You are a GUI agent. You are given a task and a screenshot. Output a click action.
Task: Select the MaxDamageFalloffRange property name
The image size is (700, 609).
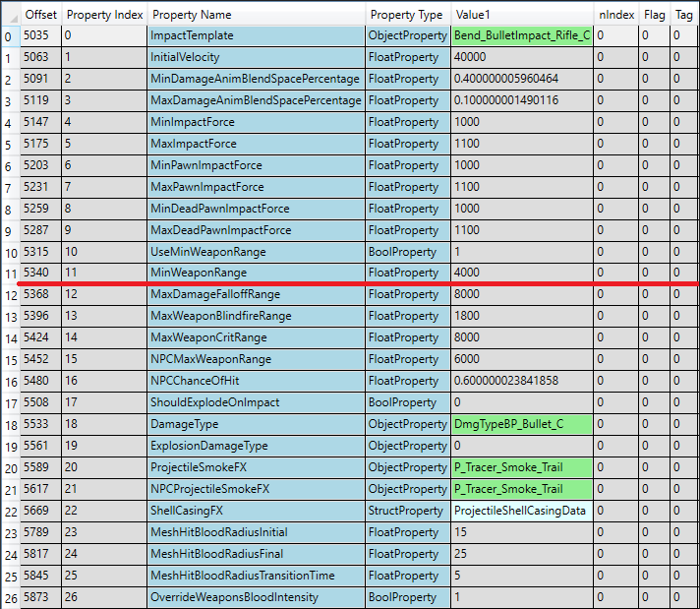pos(257,294)
